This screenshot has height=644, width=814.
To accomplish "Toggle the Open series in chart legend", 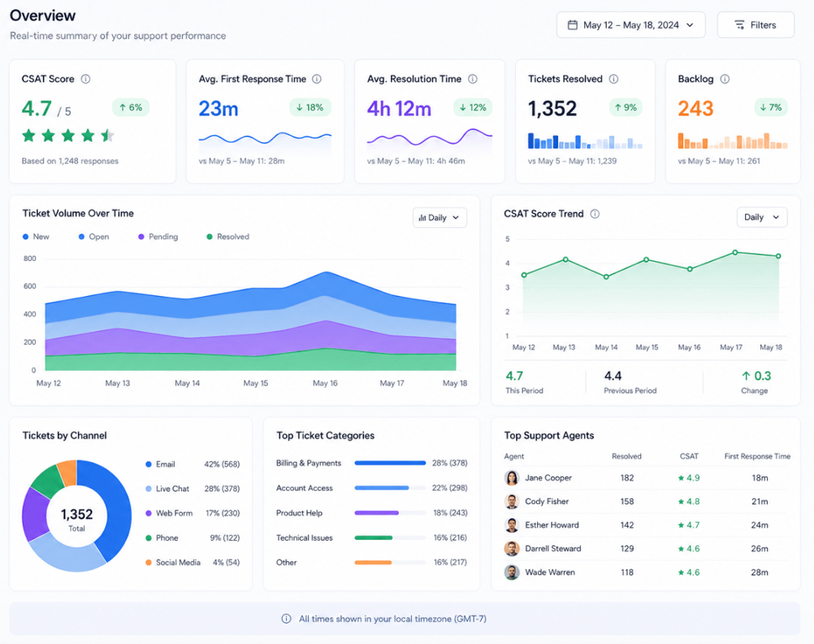I will coord(93,236).
